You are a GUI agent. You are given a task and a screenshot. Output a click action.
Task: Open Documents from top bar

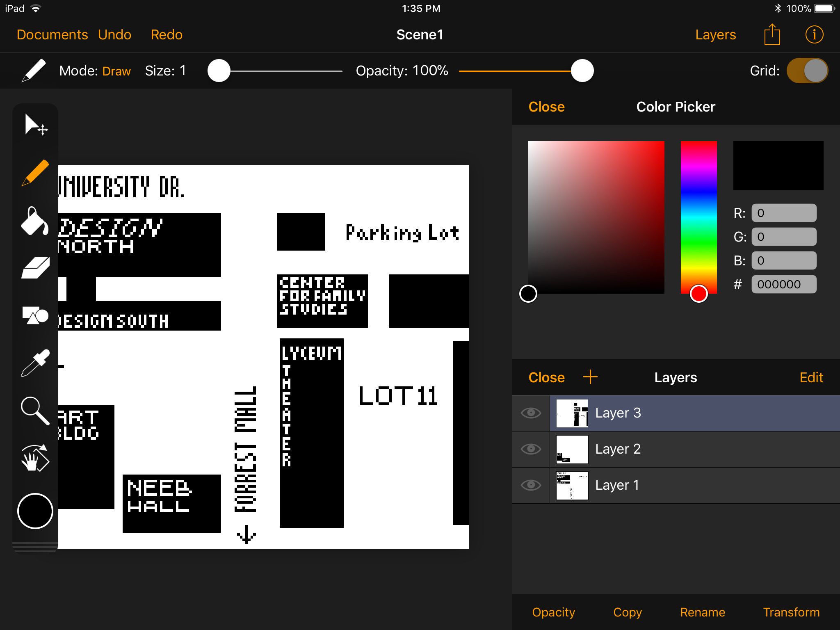[52, 35]
